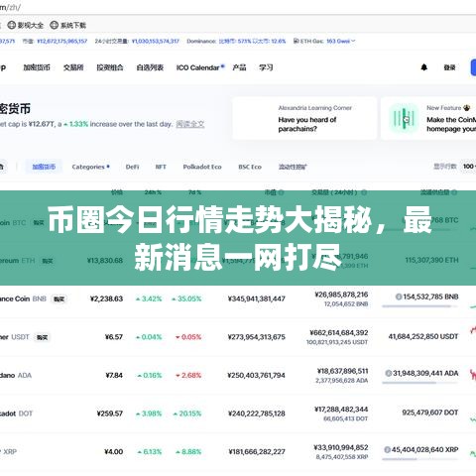Click the market cap ¥250,403,761,794

tap(256, 376)
